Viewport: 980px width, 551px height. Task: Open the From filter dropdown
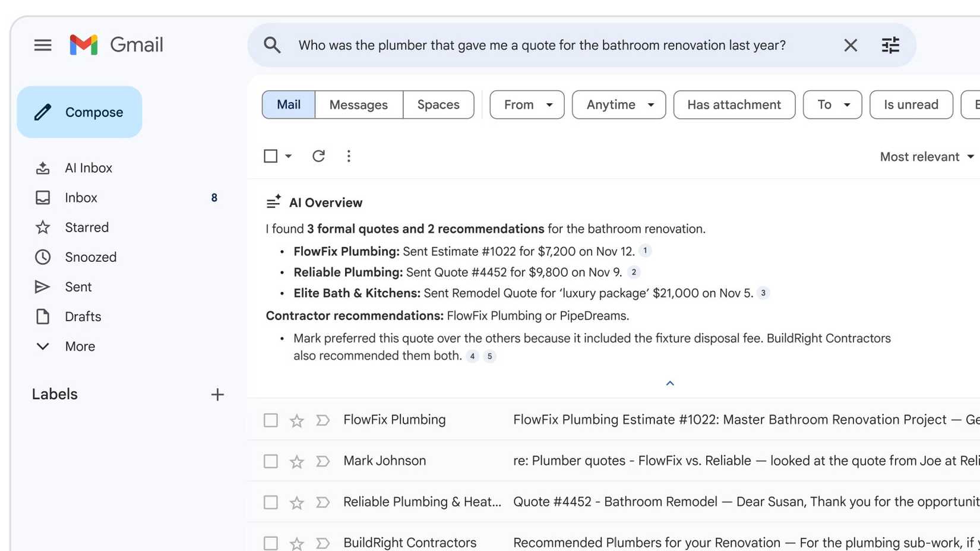click(526, 104)
